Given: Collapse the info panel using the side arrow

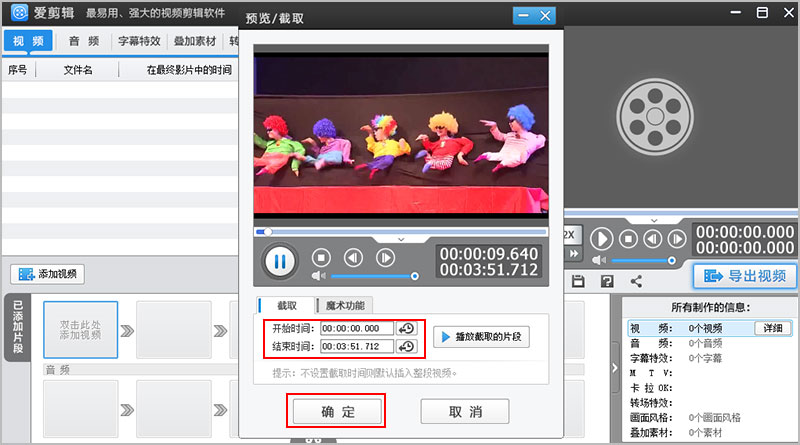Looking at the screenshot, I should pos(614,368).
